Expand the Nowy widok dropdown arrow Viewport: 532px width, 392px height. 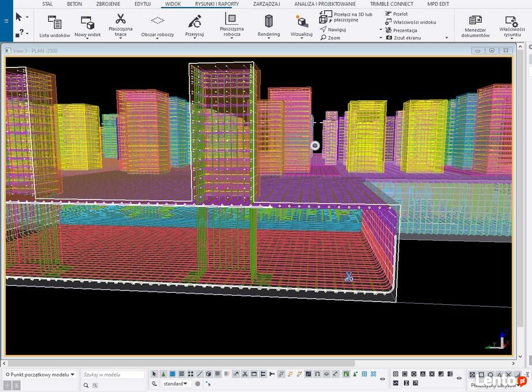coord(88,39)
